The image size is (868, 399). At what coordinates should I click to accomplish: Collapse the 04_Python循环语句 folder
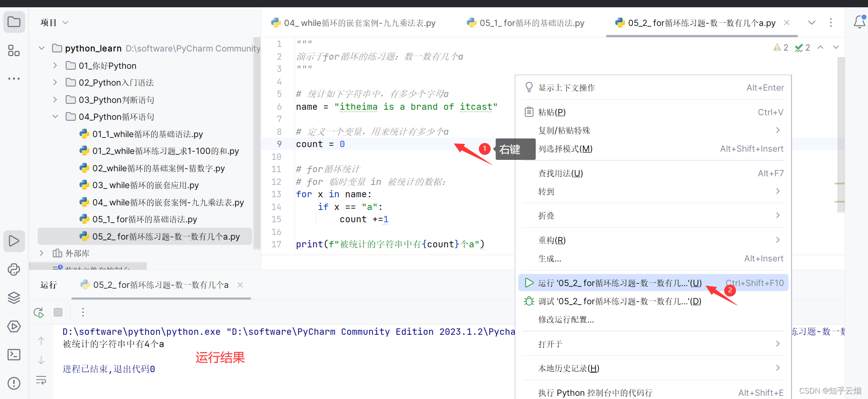coord(55,117)
